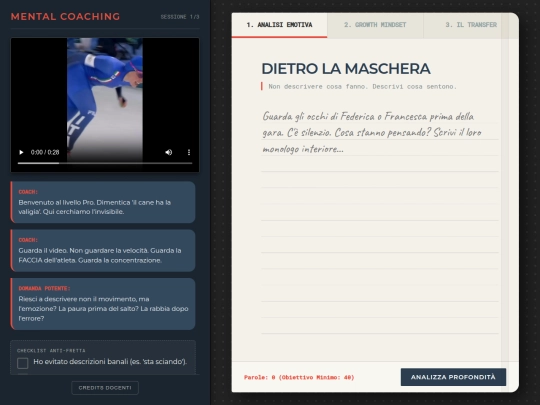Screen dimensions: 540x405
Task: Click the Parole word counter text
Action: pos(299,377)
